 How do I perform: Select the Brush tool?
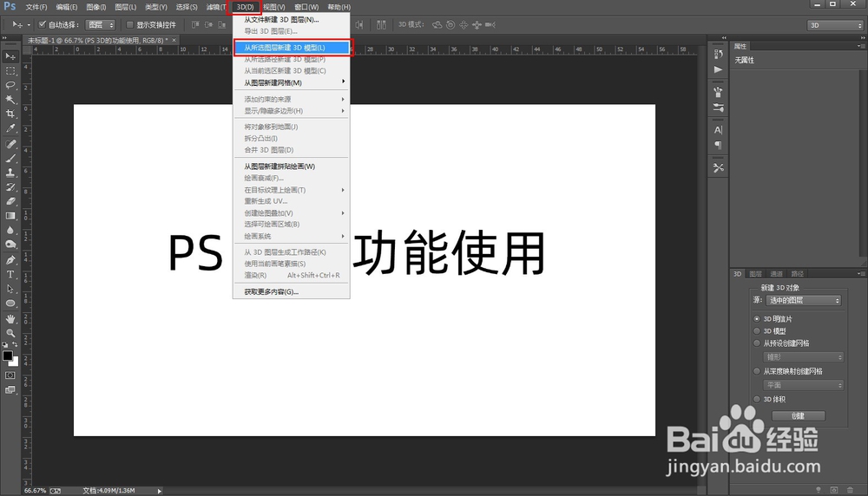click(x=10, y=158)
